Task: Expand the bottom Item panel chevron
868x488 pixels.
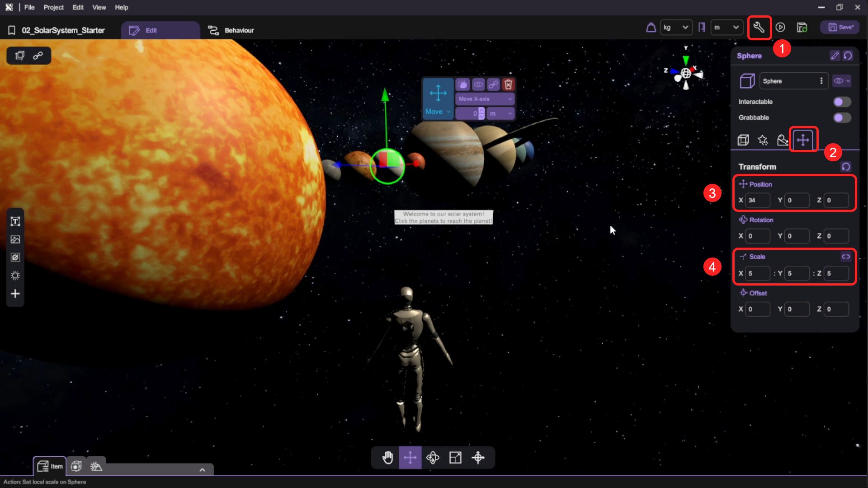Action: point(202,470)
